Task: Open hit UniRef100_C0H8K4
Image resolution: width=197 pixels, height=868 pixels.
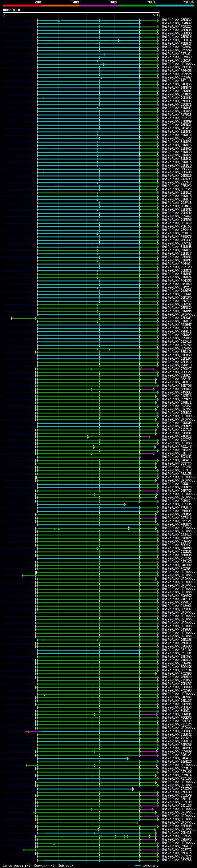Action: pyautogui.click(x=176, y=501)
